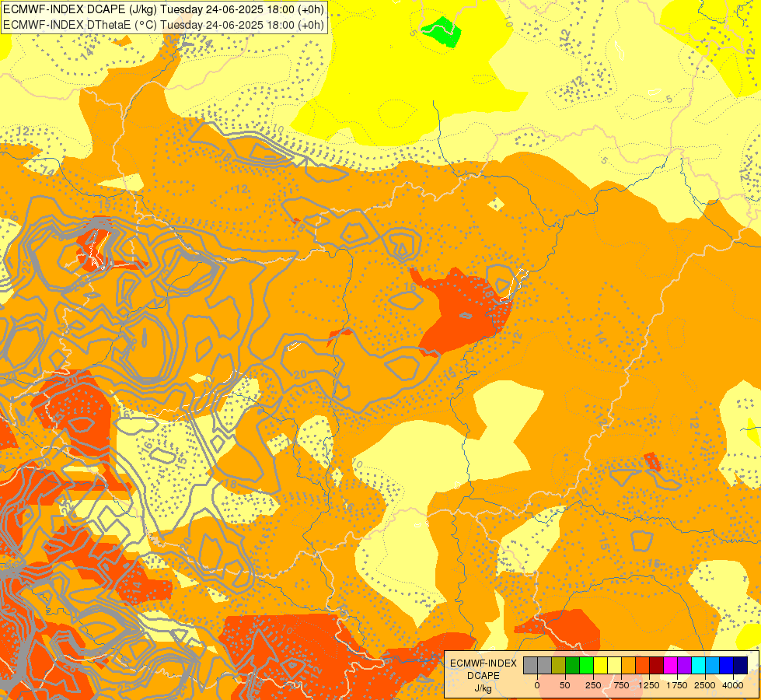Click the dark red legend swatch
761x700 pixels.
tap(656, 666)
